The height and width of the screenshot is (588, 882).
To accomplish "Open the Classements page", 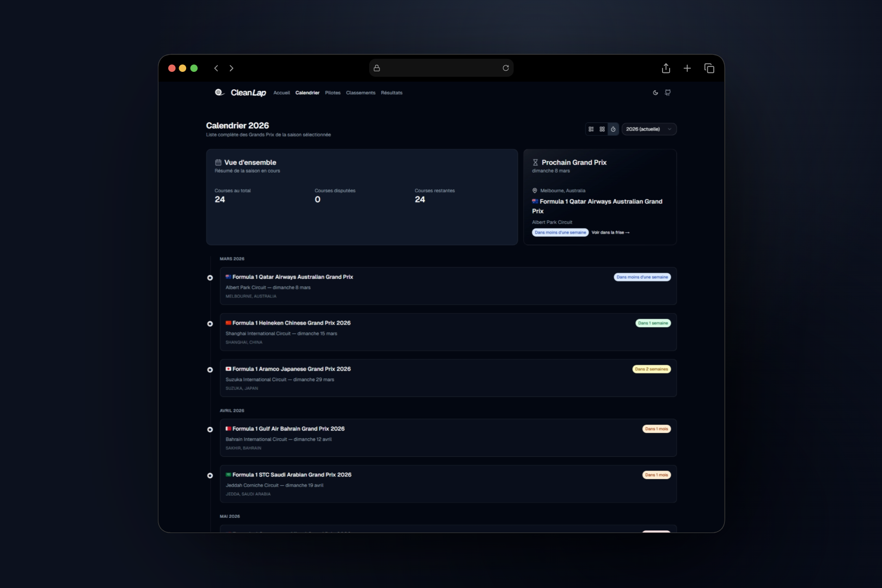I will [360, 93].
